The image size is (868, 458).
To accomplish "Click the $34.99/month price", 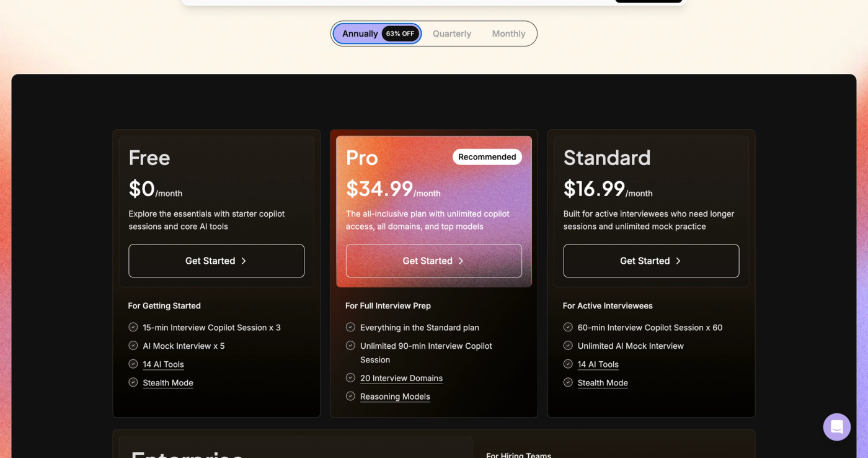I will (x=393, y=189).
